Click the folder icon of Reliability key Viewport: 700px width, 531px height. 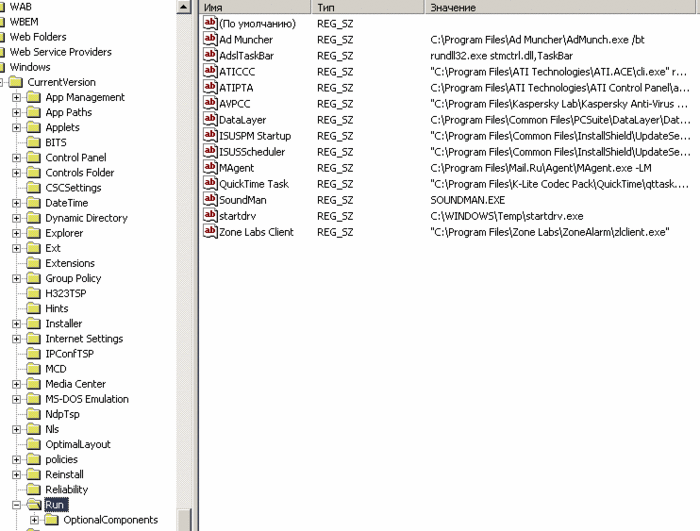tap(33, 489)
